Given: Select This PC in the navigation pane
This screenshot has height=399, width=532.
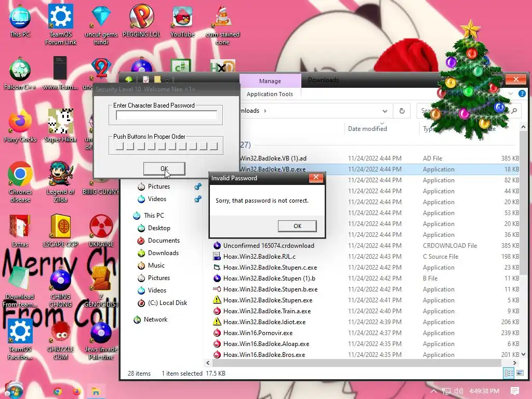Looking at the screenshot, I should (154, 216).
